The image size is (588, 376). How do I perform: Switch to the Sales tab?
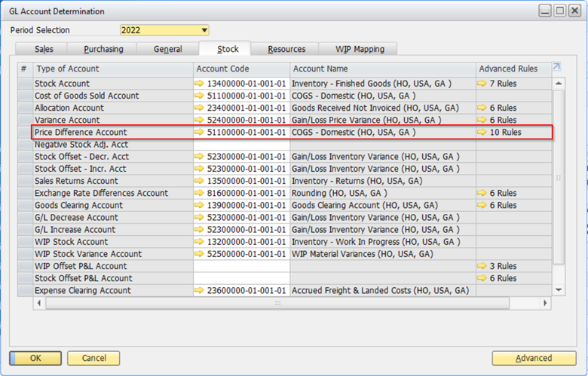tap(44, 49)
